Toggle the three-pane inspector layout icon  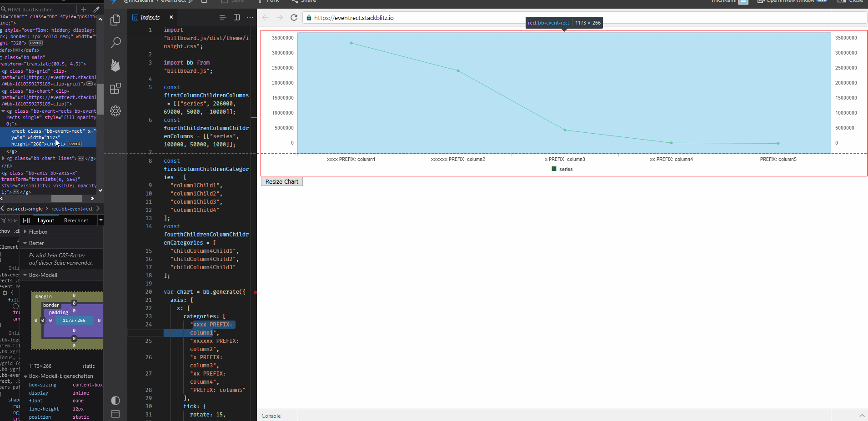click(26, 221)
